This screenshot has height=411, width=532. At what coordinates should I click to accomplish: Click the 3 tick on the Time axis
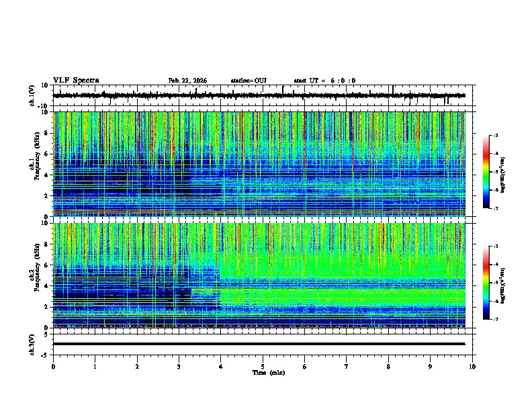179,367
